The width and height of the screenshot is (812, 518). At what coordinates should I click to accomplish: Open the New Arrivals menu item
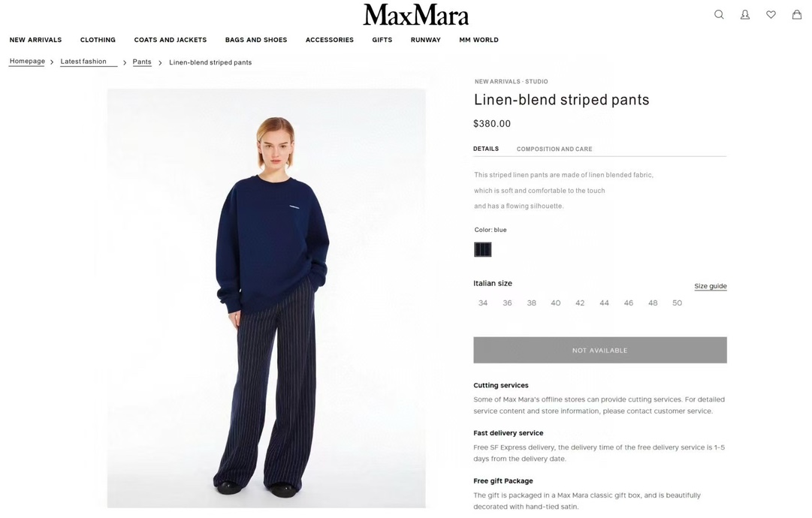35,40
